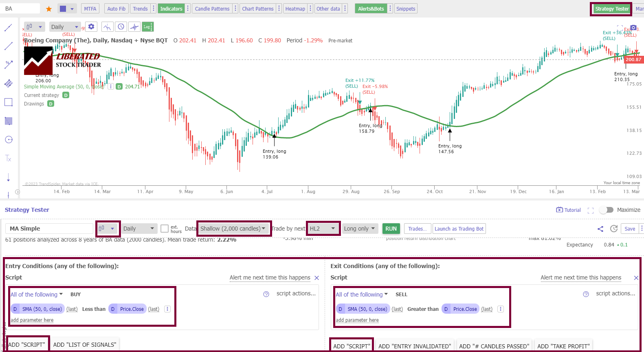This screenshot has height=352, width=644.
Task: Remove the entry script with X
Action: pyautogui.click(x=317, y=278)
